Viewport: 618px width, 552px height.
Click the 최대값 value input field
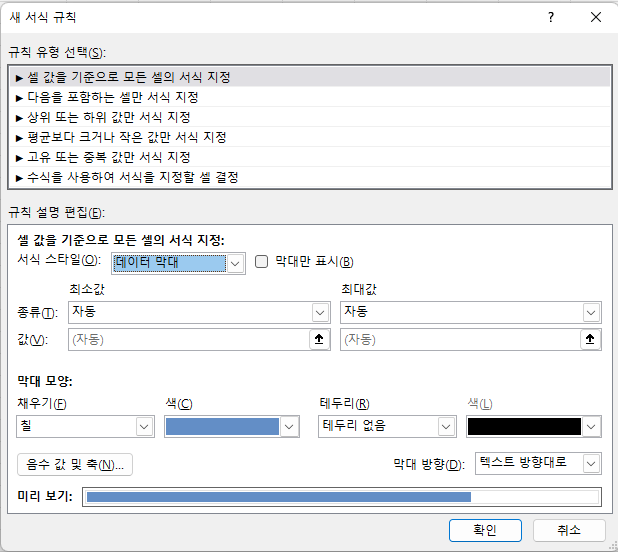[460, 339]
